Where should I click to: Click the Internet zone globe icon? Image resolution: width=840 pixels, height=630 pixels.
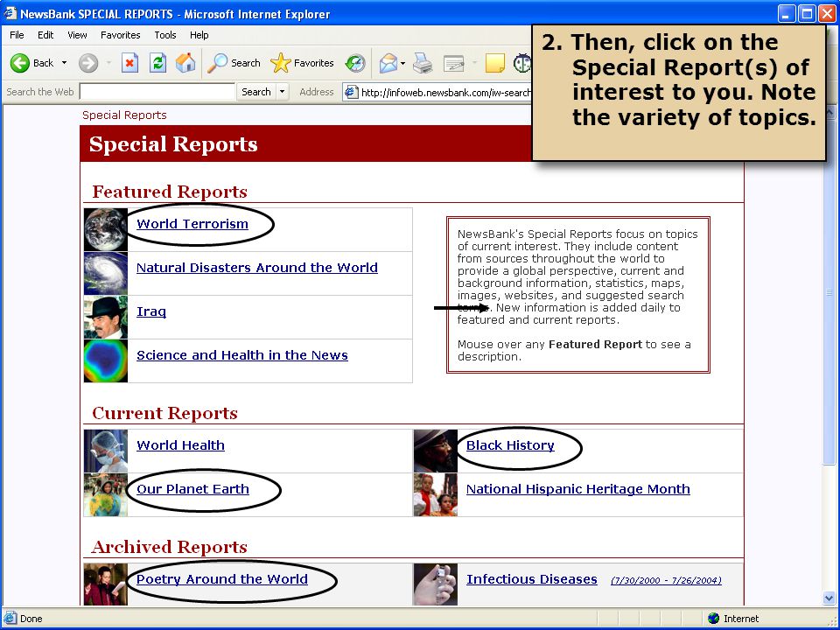coord(713,619)
